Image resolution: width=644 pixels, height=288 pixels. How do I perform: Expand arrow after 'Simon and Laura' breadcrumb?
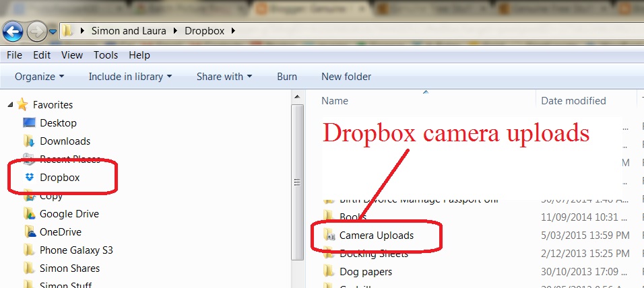coord(175,31)
